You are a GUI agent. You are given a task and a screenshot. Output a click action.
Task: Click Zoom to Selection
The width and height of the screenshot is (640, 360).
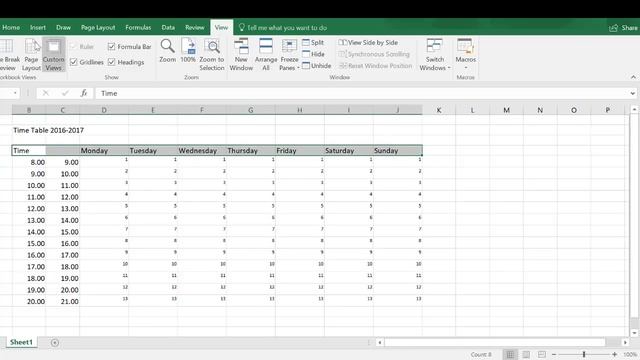(x=212, y=55)
